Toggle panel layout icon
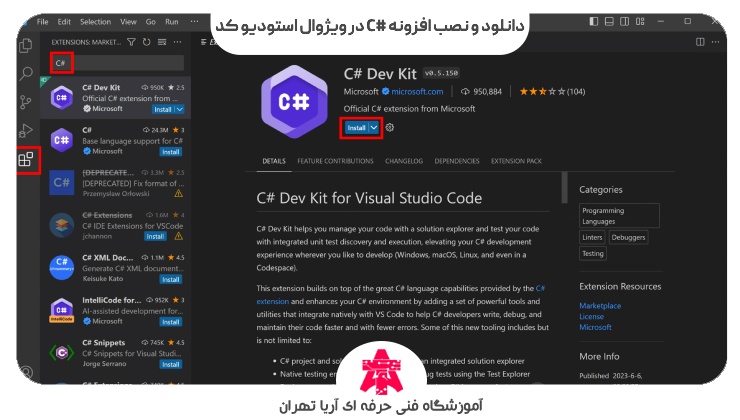740x420 pixels. 609,21
